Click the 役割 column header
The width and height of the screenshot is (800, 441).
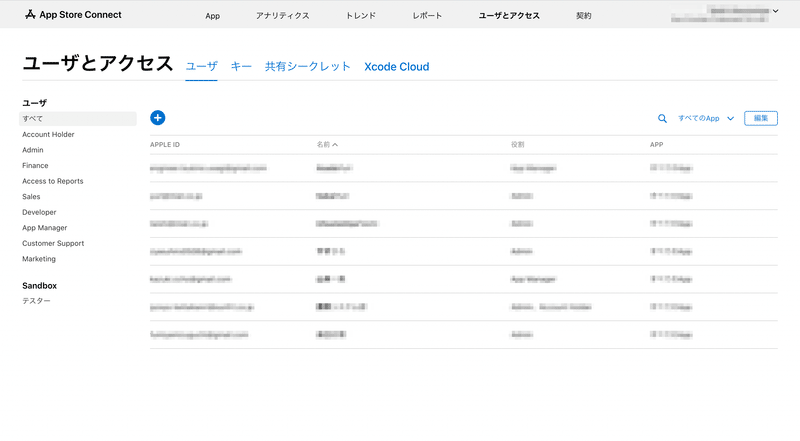tap(517, 144)
